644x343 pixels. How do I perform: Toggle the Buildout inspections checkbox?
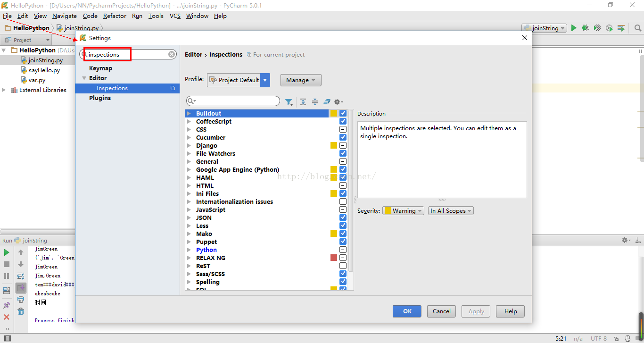[343, 113]
